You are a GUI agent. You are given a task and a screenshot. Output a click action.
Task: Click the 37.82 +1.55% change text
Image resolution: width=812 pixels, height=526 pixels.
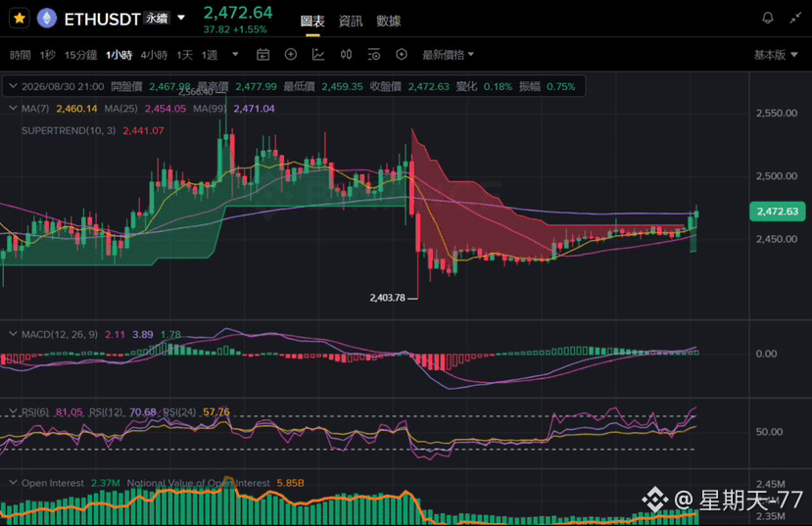point(235,29)
